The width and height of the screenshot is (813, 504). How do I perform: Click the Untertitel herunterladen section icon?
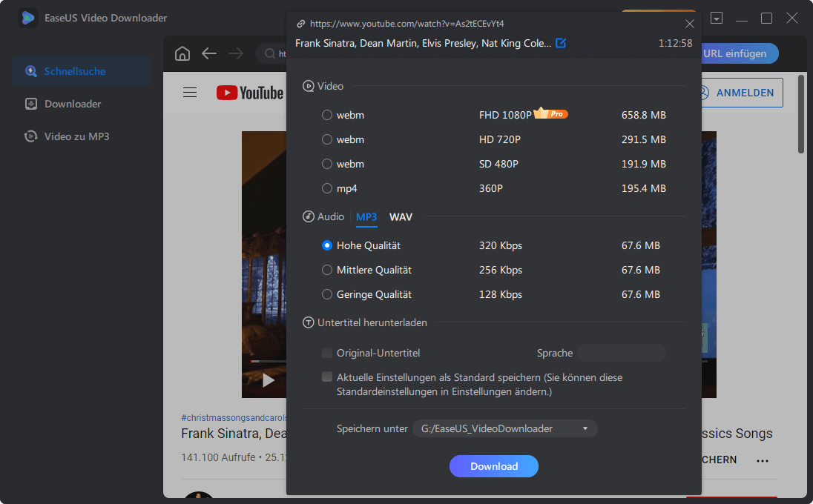(308, 322)
